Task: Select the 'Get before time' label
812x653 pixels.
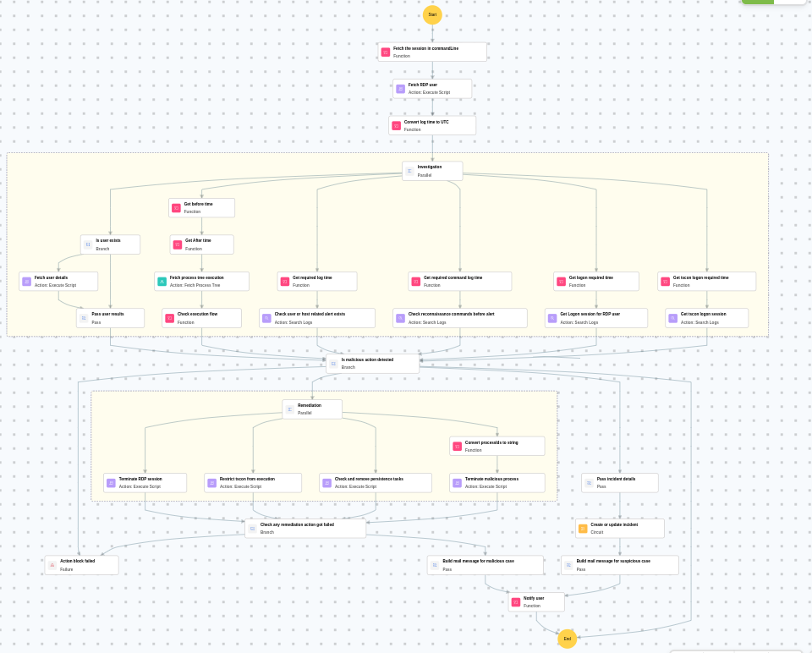Action: point(198,204)
